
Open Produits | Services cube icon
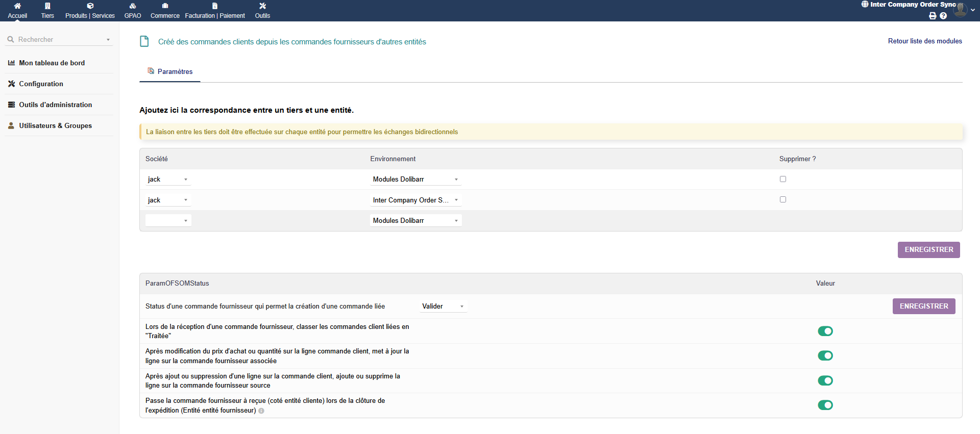click(x=90, y=6)
